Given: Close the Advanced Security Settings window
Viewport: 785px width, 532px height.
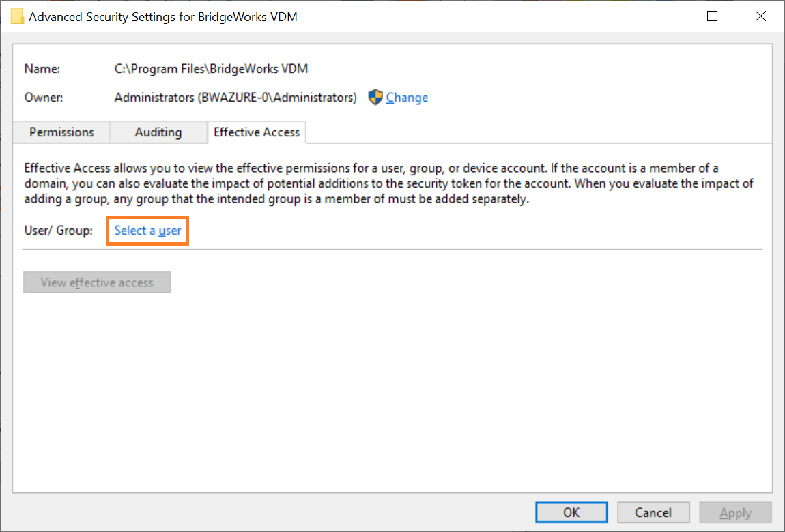Looking at the screenshot, I should point(760,16).
